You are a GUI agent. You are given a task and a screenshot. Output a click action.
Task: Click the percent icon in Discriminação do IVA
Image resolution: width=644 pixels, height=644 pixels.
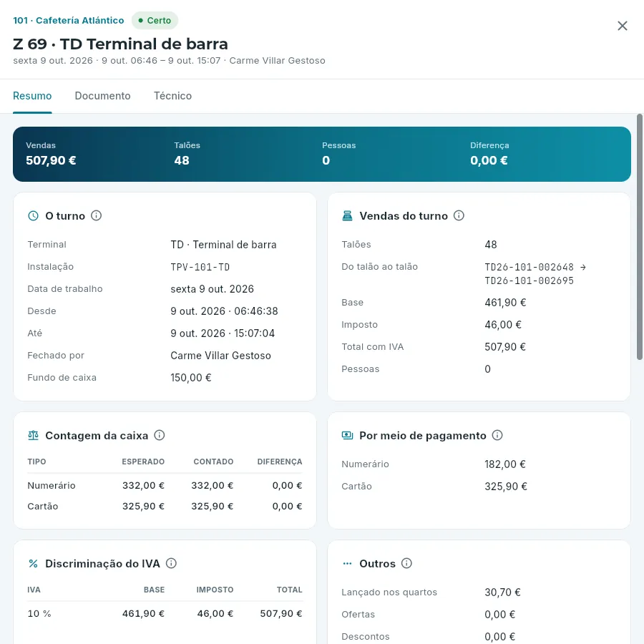33,564
